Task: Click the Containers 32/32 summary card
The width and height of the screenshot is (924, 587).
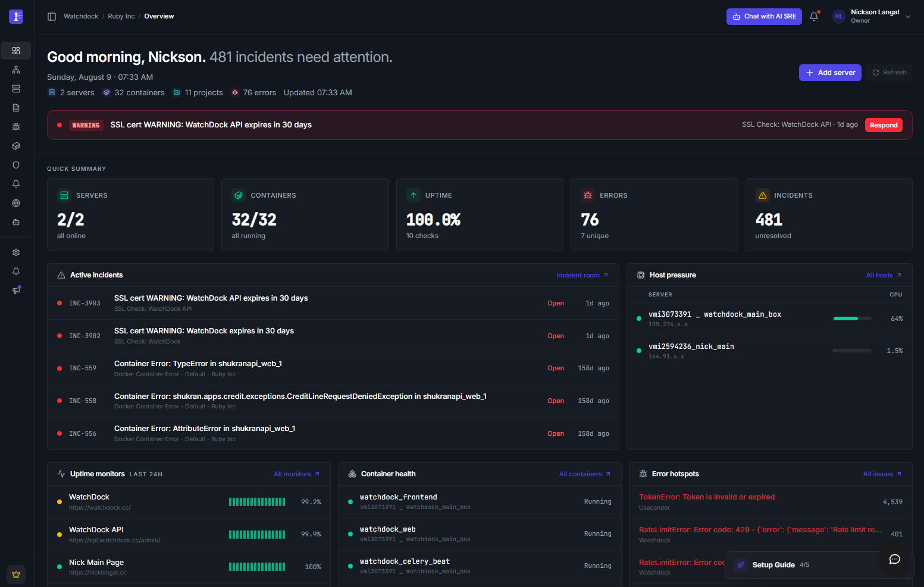Action: [305, 214]
